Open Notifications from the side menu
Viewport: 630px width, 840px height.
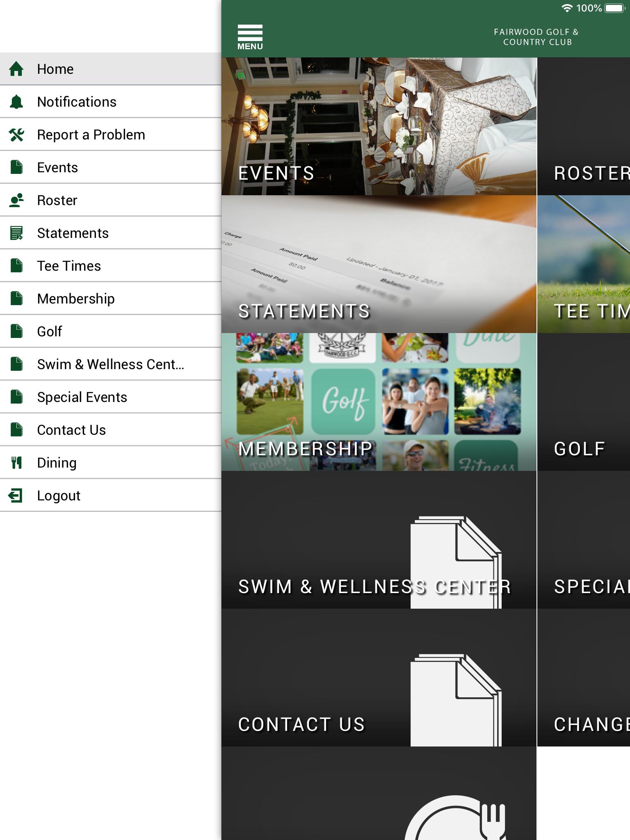(x=111, y=102)
